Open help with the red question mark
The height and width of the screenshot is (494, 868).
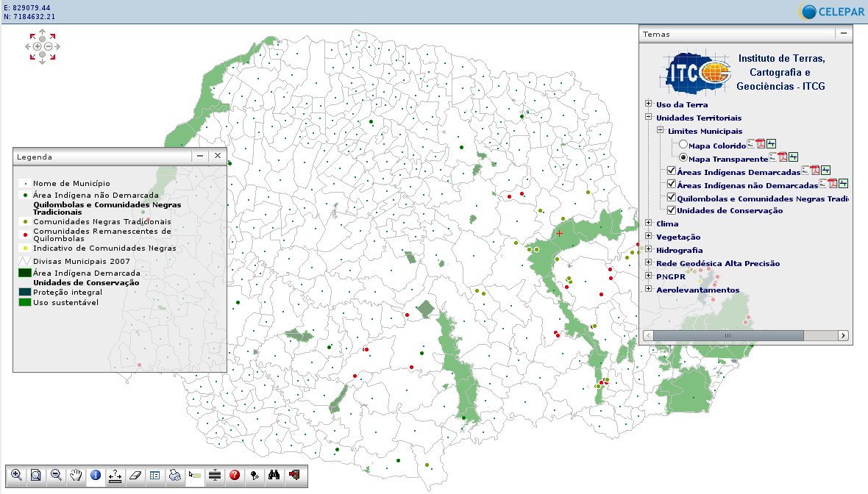click(235, 476)
